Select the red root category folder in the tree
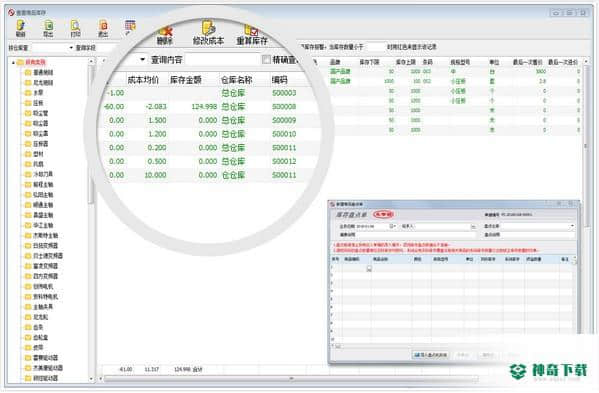The height and width of the screenshot is (393, 599). [31, 62]
